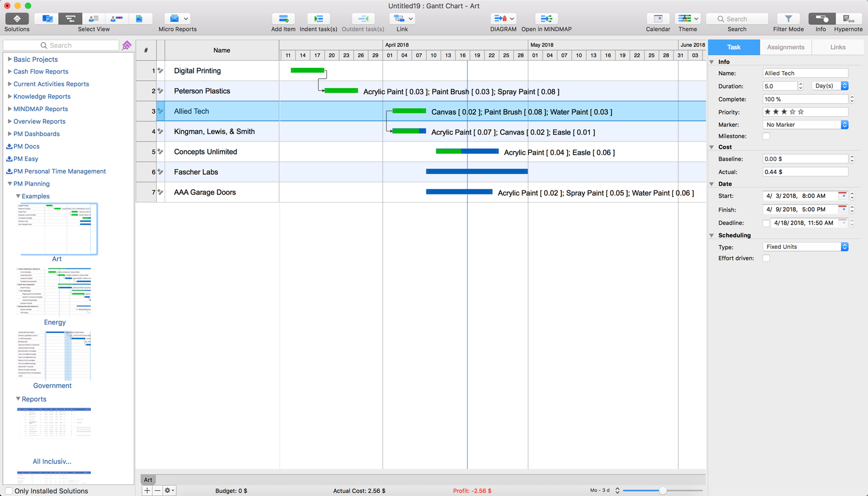Open sheet gear settings menu

tap(169, 490)
